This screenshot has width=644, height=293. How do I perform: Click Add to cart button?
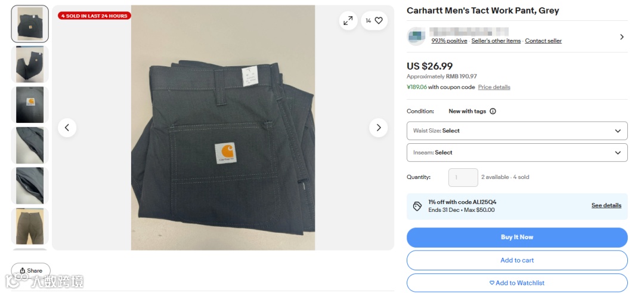click(517, 260)
